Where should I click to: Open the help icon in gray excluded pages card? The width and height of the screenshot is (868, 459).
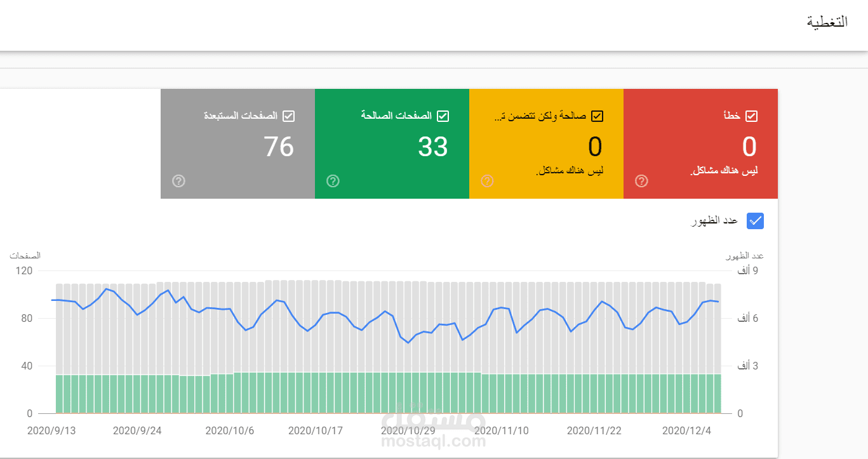(x=178, y=181)
